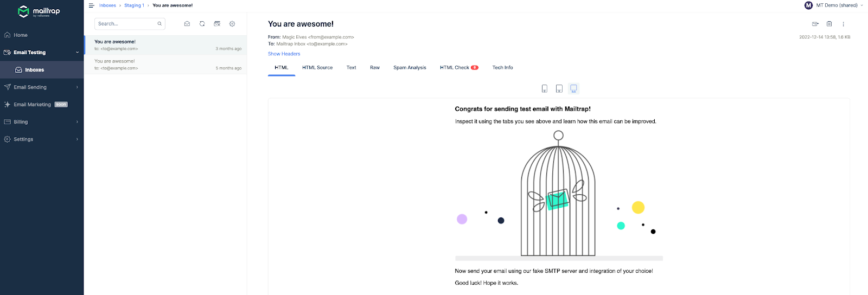868x295 pixels.
Task: Collapse sidebar using hamburger menu icon
Action: [x=91, y=5]
